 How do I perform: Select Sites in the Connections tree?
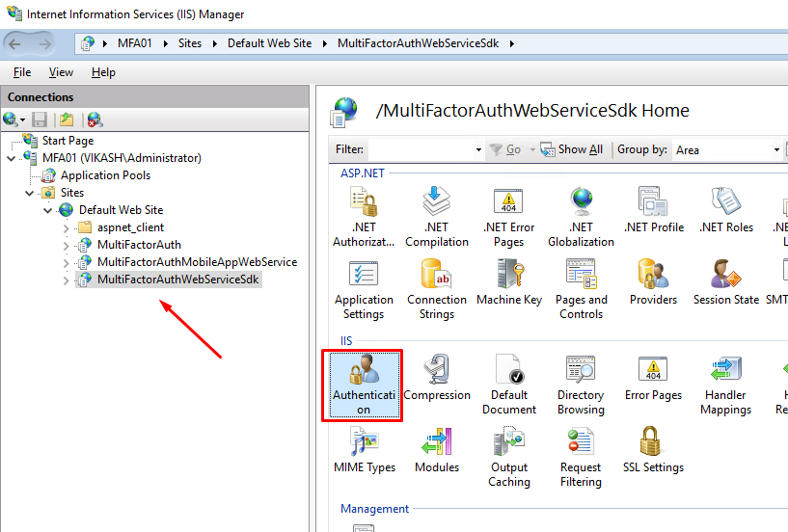(72, 193)
